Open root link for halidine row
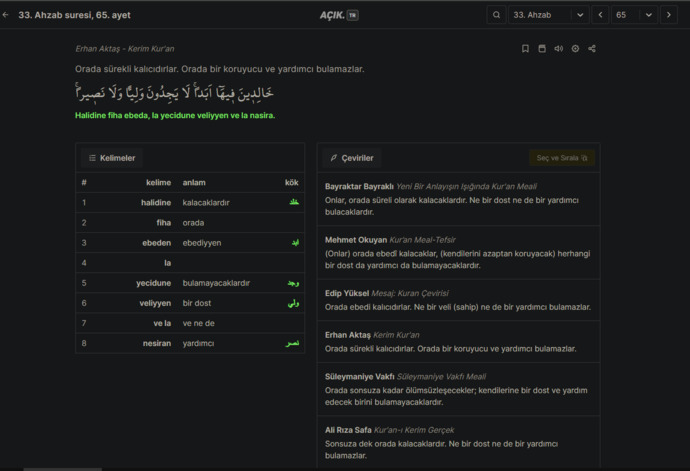Viewport: 690px width, 471px height. [294, 202]
